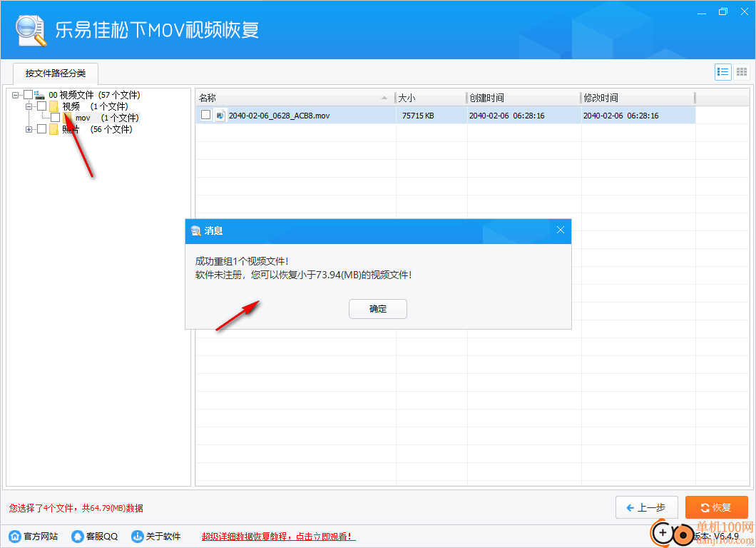The width and height of the screenshot is (756, 548).
Task: Click the orange 恢复 button
Action: pos(717,507)
